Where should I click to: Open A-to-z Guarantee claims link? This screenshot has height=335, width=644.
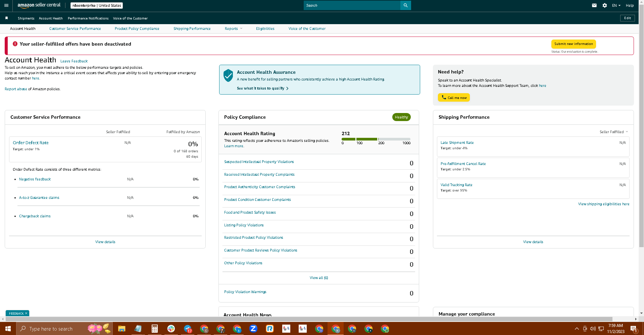[39, 198]
